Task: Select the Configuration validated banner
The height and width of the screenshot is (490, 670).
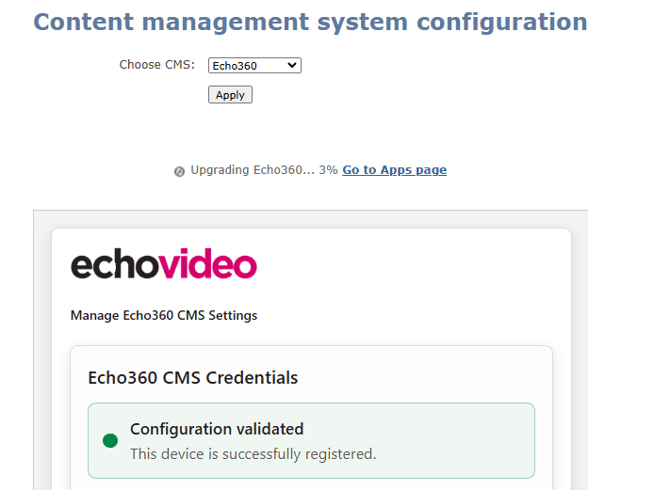Action: [x=311, y=440]
